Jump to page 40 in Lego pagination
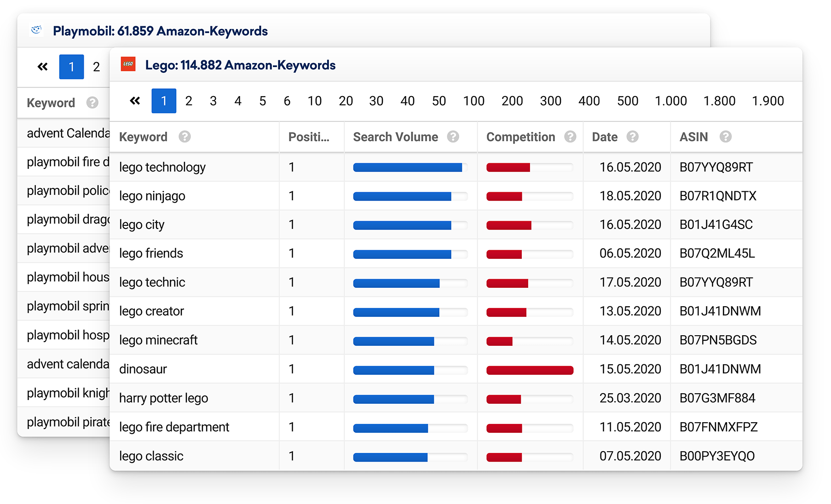This screenshot has width=831, height=504. pyautogui.click(x=407, y=101)
